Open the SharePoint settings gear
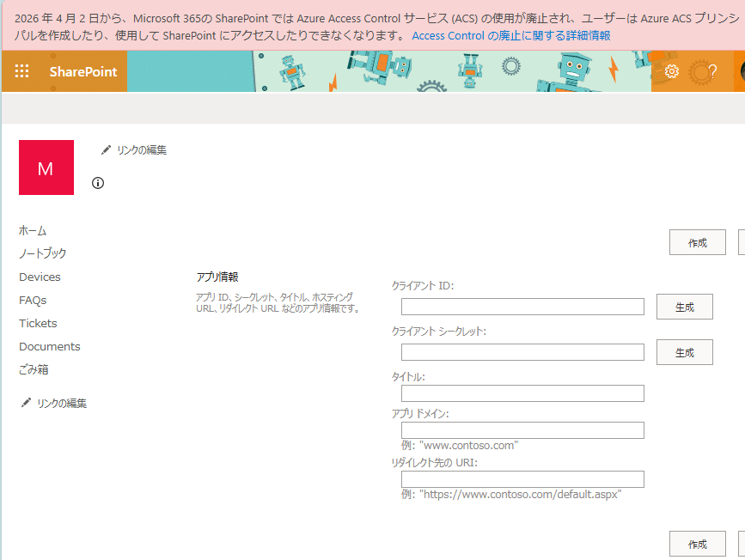The height and width of the screenshot is (560, 745). (x=671, y=72)
